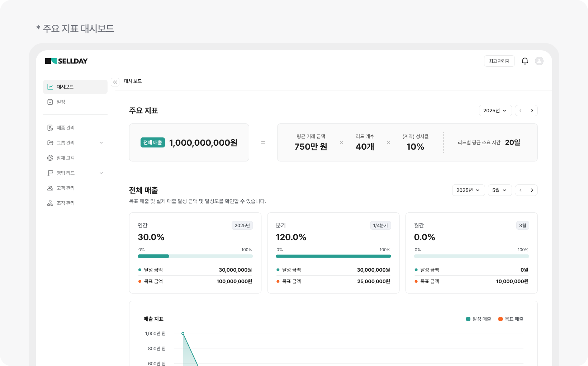Select 대시보드 in the sidebar menu

click(x=75, y=87)
